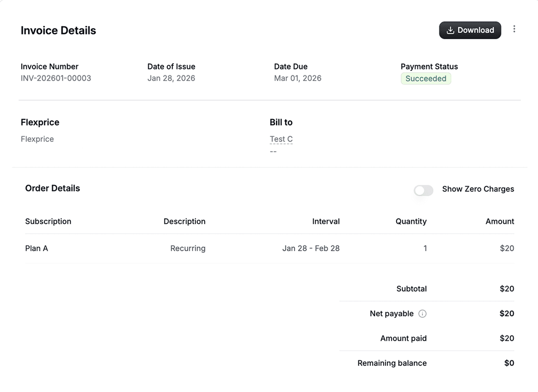This screenshot has height=392, width=538.
Task: Click the Amount column header
Action: click(x=500, y=222)
